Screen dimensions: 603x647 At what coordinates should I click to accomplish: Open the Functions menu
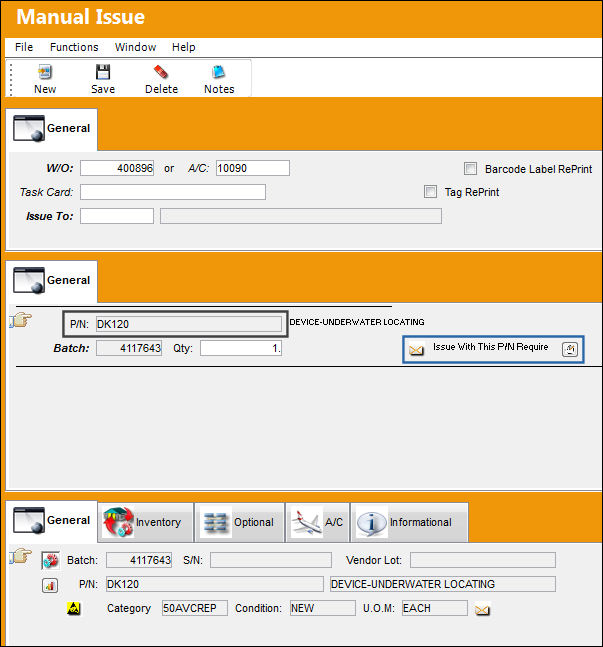pos(74,47)
